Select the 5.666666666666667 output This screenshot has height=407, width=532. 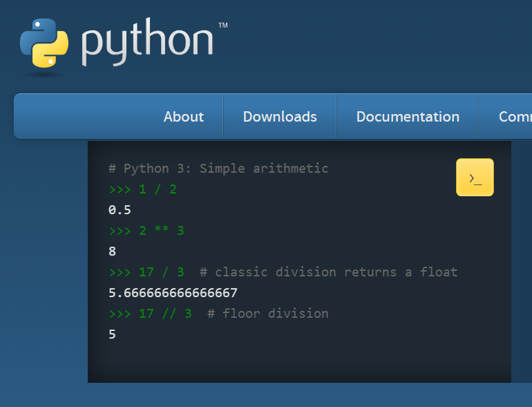(x=173, y=293)
